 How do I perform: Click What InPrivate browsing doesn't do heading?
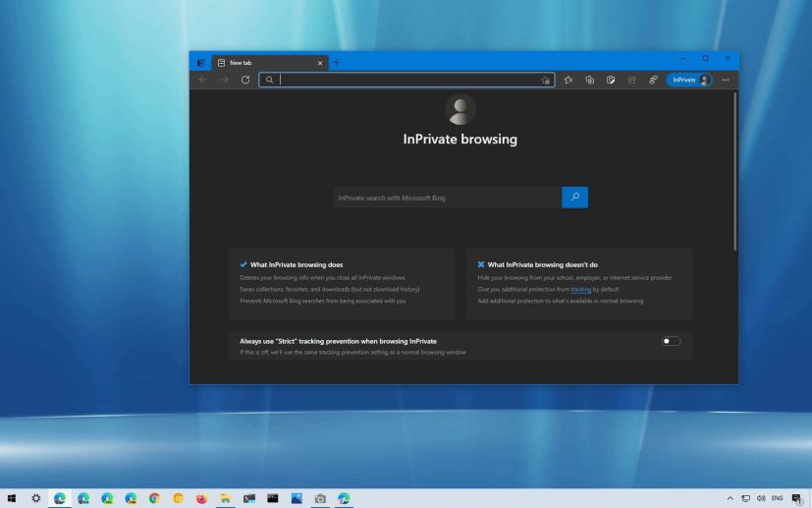(x=543, y=264)
